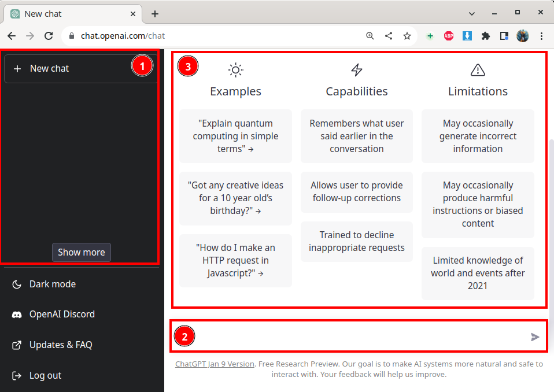Click the padlock site info icon

72,36
